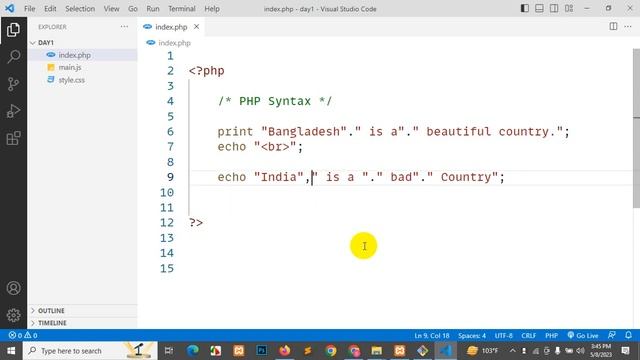Open the Accounts menu icon

(13, 288)
